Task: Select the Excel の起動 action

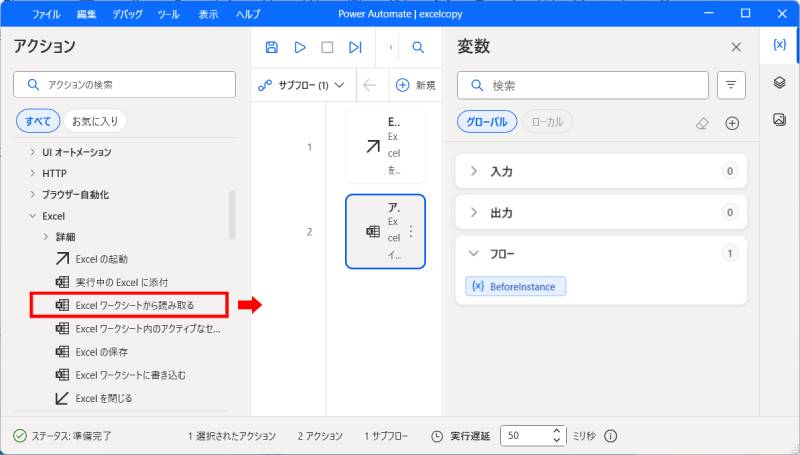Action: (x=92, y=259)
